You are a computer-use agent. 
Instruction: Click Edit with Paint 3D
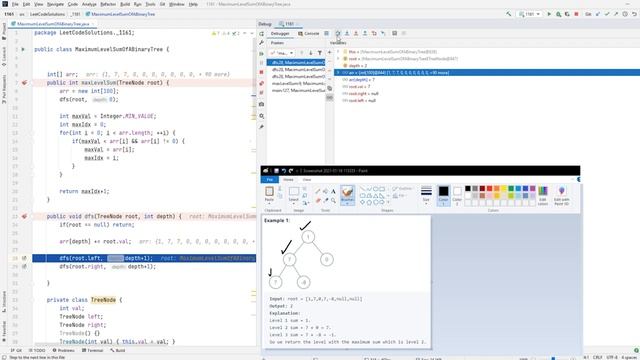point(562,196)
